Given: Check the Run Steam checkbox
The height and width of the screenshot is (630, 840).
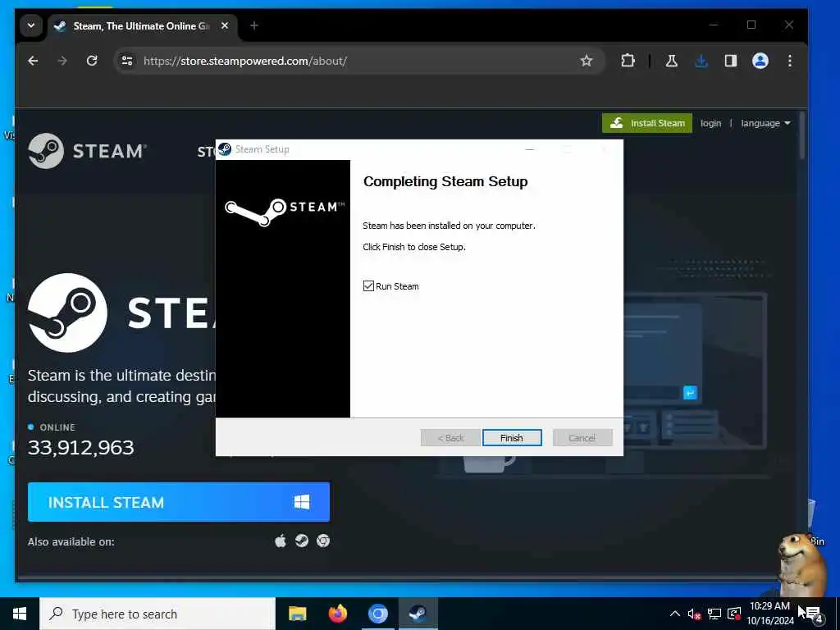Looking at the screenshot, I should (368, 286).
